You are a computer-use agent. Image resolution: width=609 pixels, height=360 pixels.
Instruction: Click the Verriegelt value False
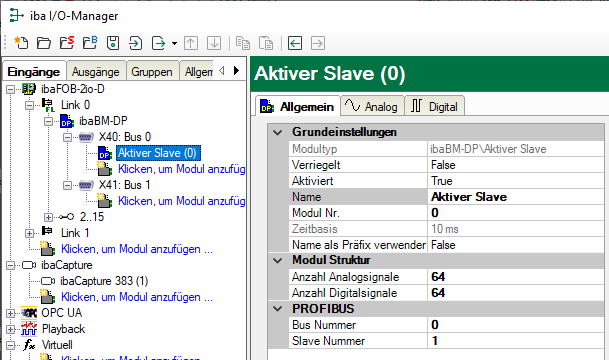516,165
